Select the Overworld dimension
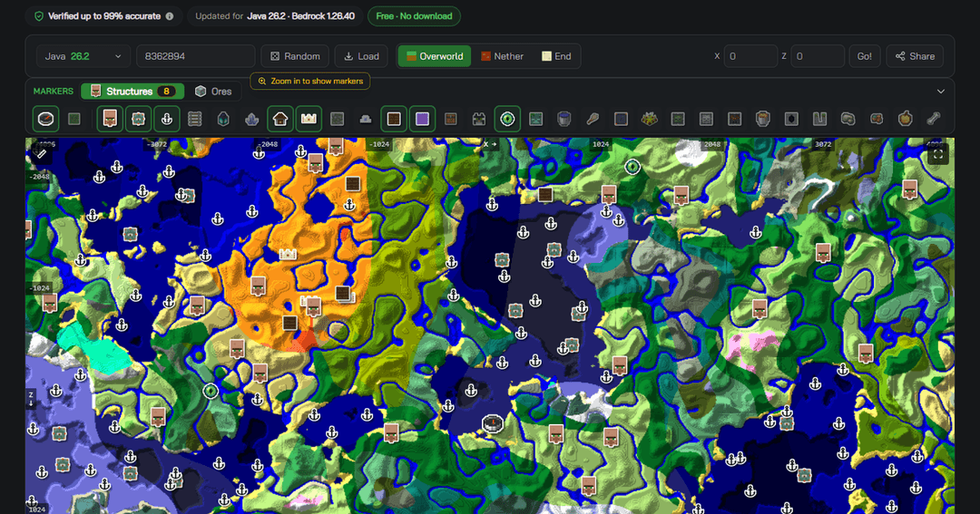980x514 pixels. 435,56
